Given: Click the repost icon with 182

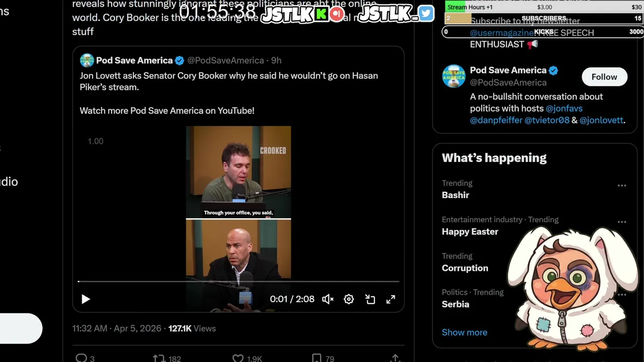Looking at the screenshot, I should pyautogui.click(x=159, y=358).
